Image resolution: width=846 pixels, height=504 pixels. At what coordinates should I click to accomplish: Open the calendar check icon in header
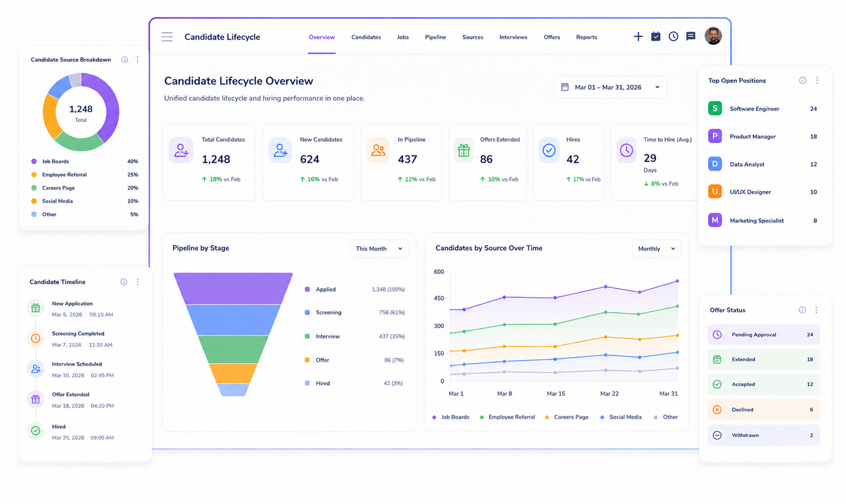(x=655, y=36)
